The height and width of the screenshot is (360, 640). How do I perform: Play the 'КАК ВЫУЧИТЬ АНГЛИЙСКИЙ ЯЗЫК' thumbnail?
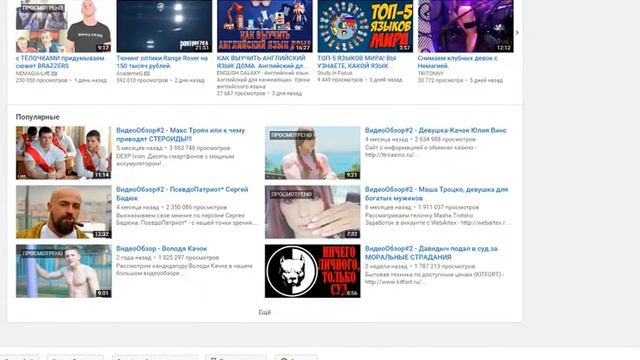(264, 26)
